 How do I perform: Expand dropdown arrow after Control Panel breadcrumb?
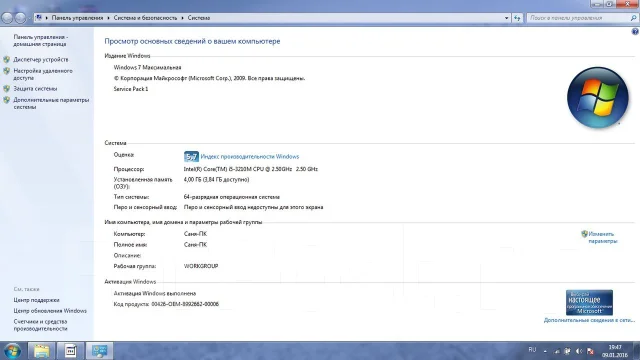pos(108,18)
